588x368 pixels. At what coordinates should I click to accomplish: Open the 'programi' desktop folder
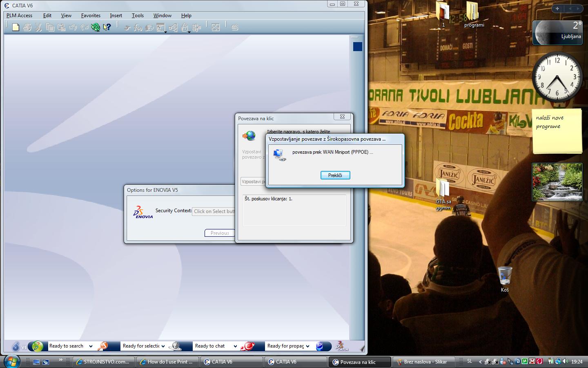click(x=474, y=14)
